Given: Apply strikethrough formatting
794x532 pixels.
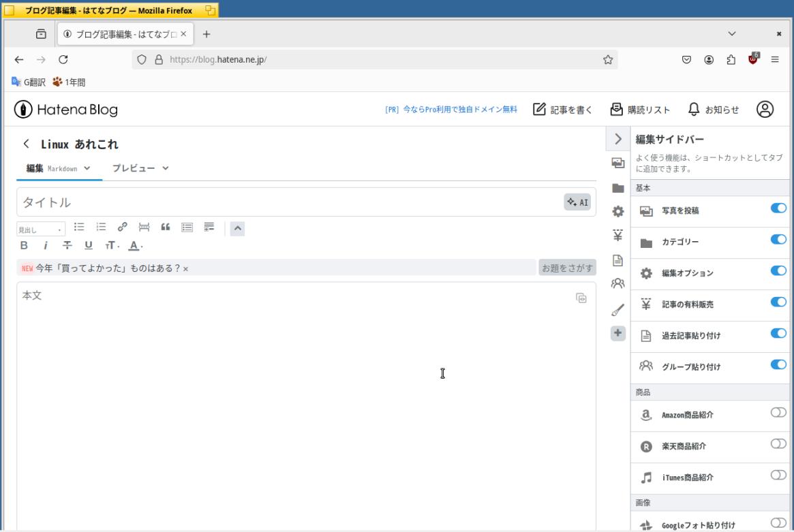Looking at the screenshot, I should coord(67,245).
